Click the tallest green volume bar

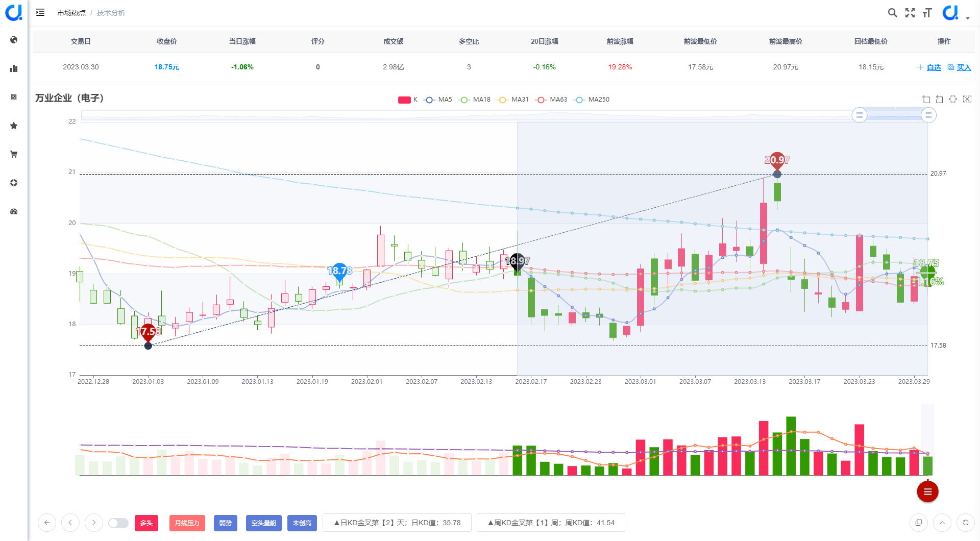pos(791,446)
